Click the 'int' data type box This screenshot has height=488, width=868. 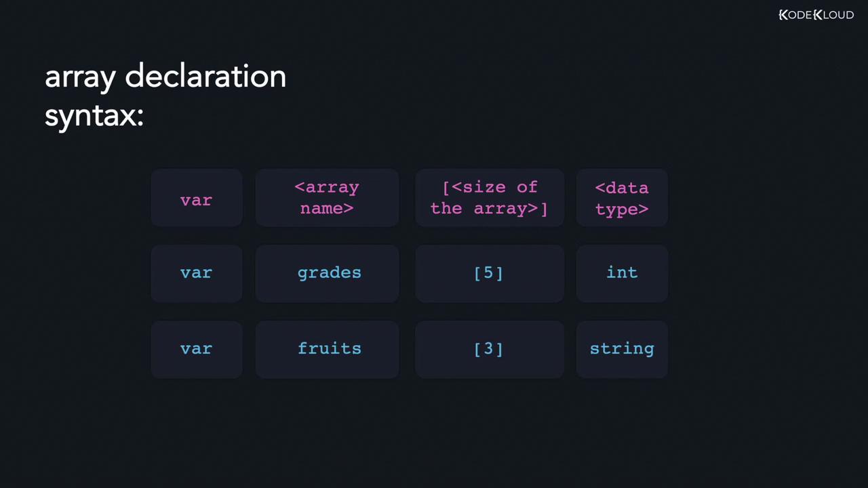622,273
